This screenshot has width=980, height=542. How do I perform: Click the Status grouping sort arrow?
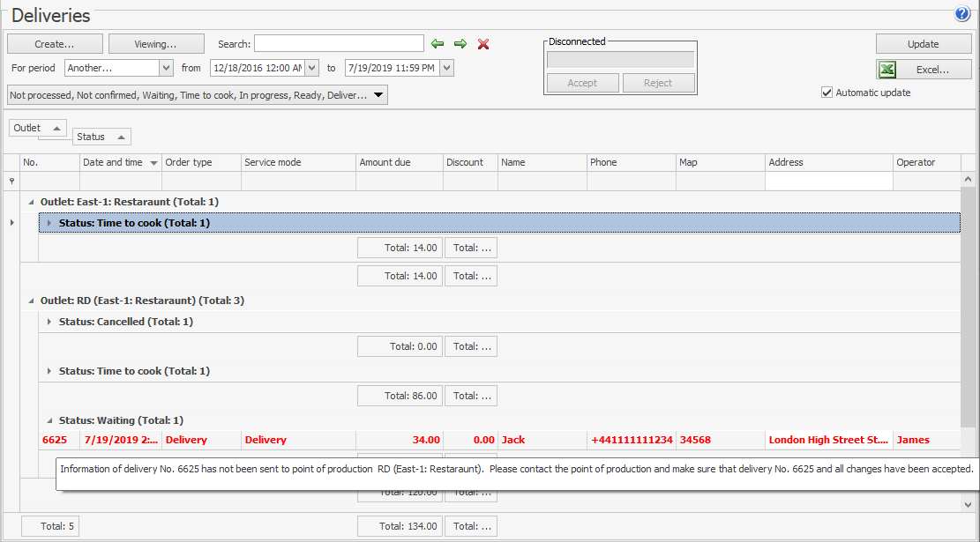(x=121, y=137)
